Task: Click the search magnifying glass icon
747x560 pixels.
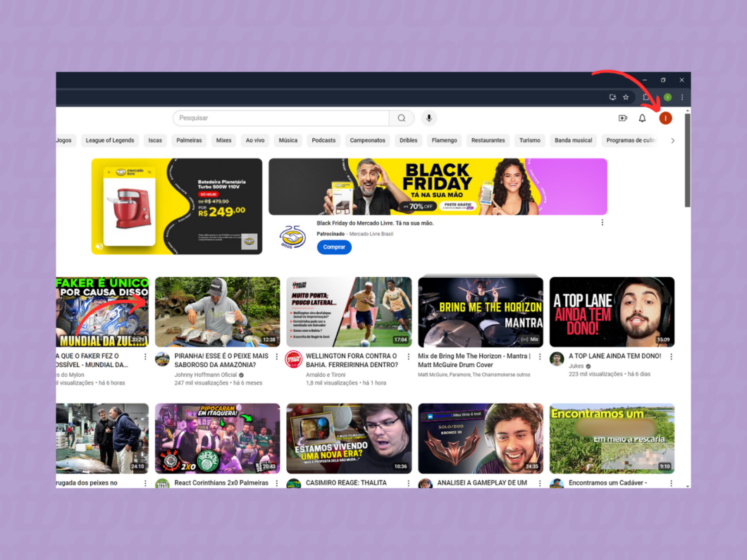Action: (x=402, y=118)
